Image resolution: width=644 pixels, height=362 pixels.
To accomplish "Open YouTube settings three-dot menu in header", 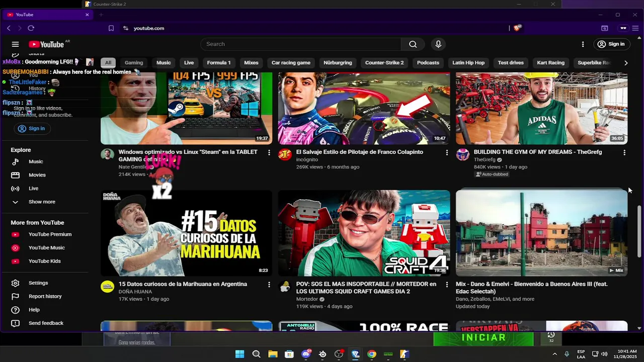I will pyautogui.click(x=583, y=44).
